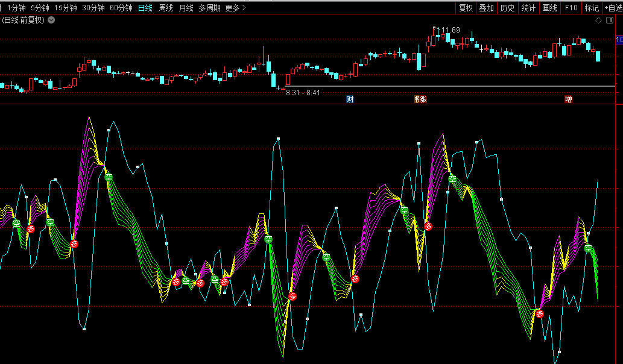Switch to the 60分钟 period tab
This screenshot has width=623, height=364.
121,8
